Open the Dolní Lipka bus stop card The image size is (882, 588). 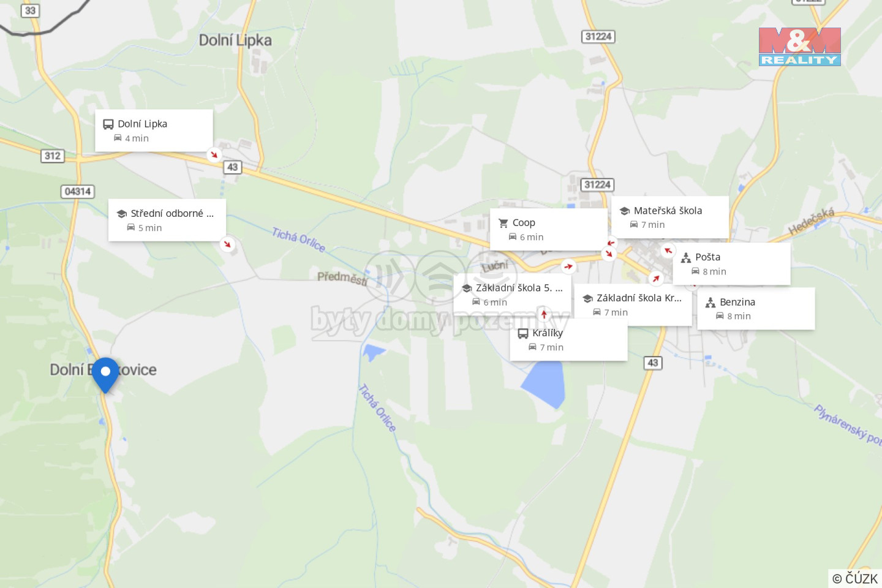[154, 130]
